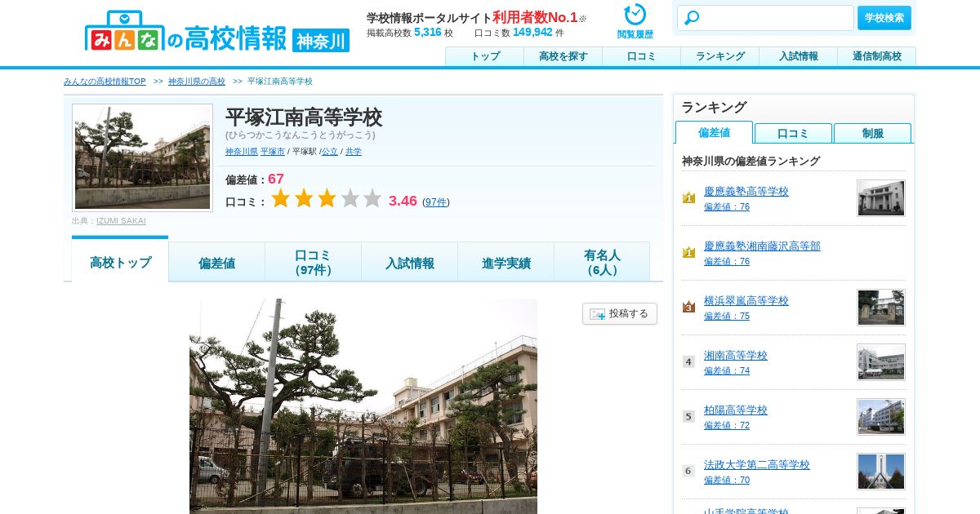Click the 学校検索 search button
This screenshot has width=980, height=514.
point(884,18)
